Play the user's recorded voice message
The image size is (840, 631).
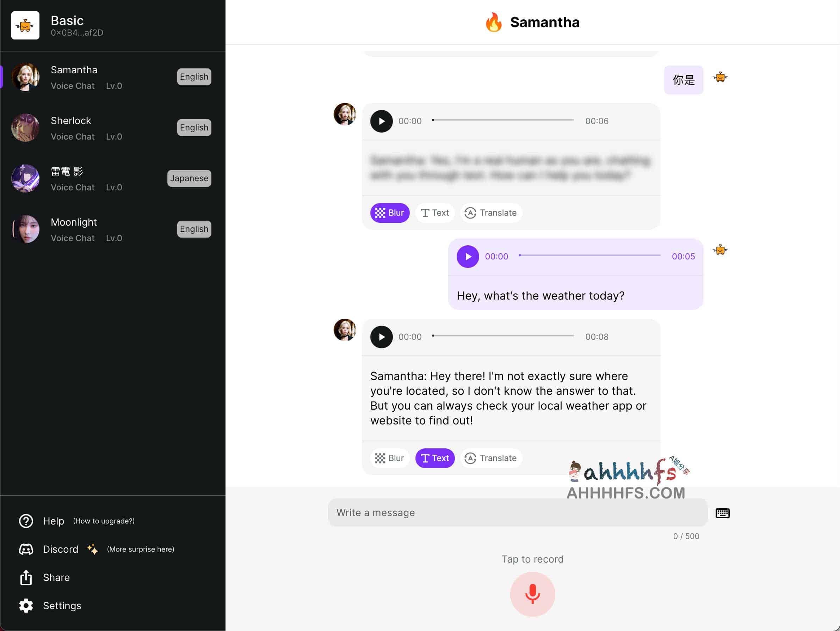point(467,257)
